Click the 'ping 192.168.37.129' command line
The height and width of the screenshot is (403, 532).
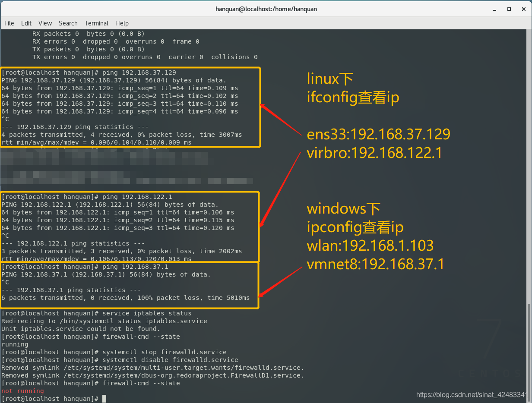(x=89, y=72)
